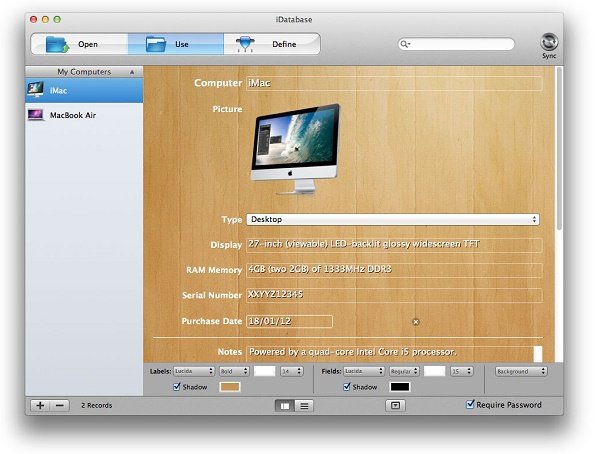
Task: Click the Open tab label
Action: click(88, 44)
